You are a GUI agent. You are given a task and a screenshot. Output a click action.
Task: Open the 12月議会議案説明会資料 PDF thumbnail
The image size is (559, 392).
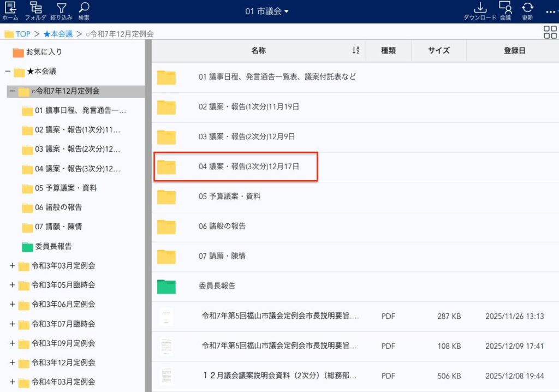tap(166, 376)
